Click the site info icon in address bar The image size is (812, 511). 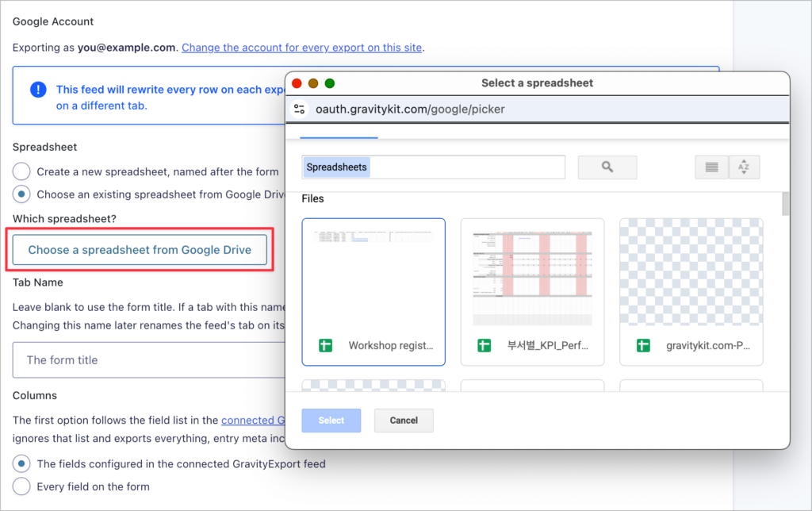(x=299, y=109)
